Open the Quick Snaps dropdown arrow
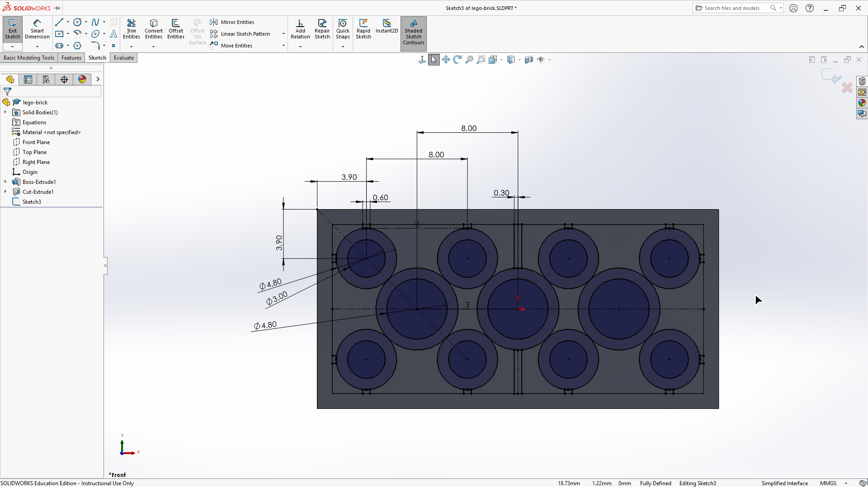 pos(343,47)
